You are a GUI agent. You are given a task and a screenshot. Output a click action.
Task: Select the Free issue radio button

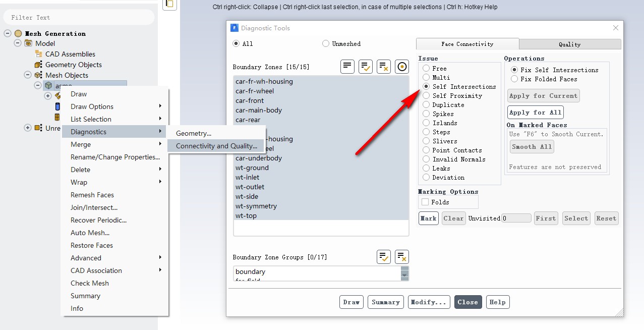(x=426, y=69)
